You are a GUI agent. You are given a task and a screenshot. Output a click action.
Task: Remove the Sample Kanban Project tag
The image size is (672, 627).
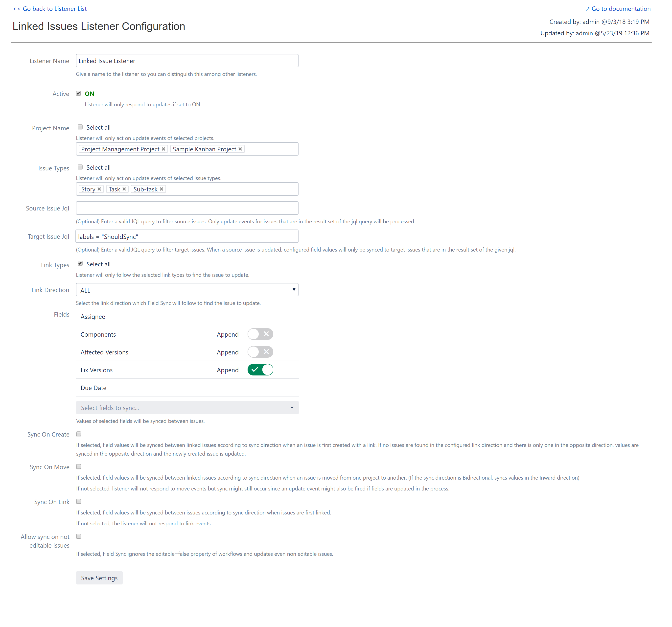[x=240, y=149]
